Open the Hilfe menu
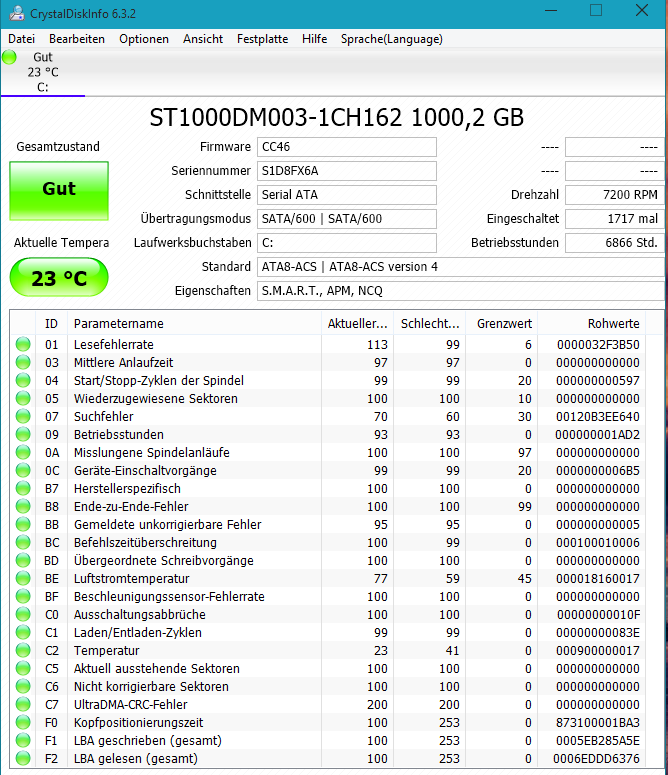The width and height of the screenshot is (668, 775). coord(314,39)
